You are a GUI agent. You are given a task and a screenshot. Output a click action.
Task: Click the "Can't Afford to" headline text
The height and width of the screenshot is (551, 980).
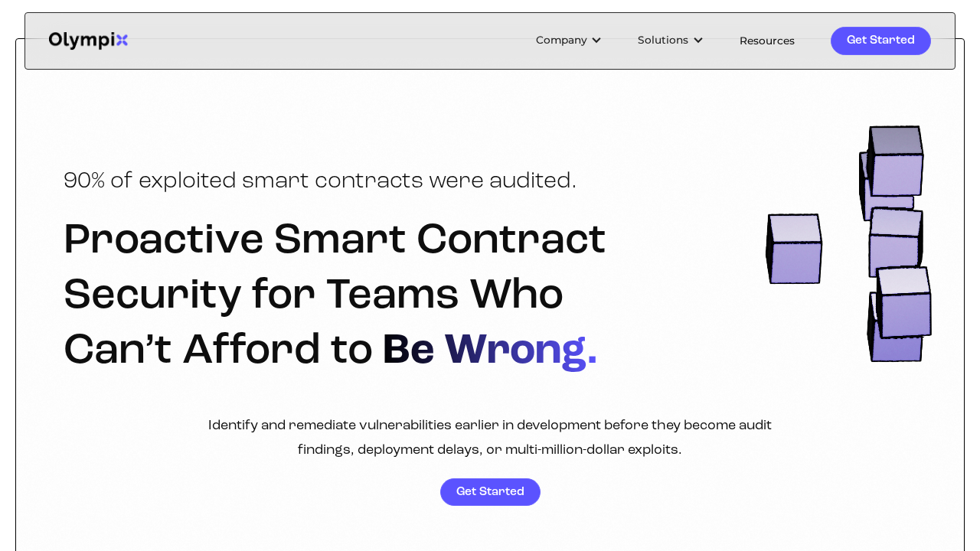pos(218,350)
